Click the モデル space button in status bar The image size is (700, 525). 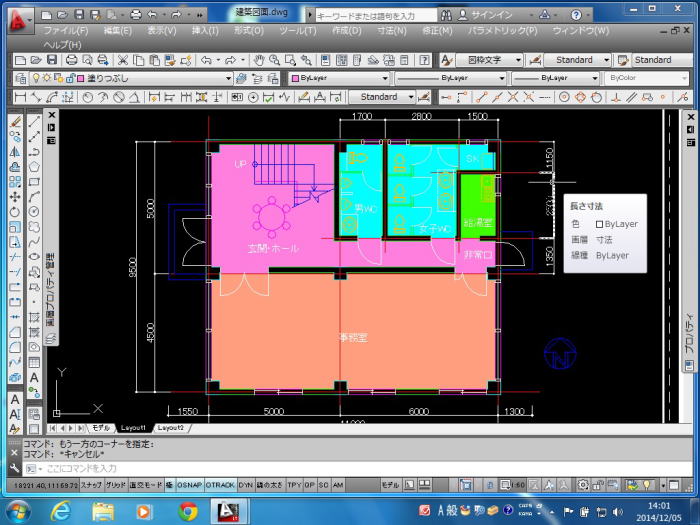390,485
